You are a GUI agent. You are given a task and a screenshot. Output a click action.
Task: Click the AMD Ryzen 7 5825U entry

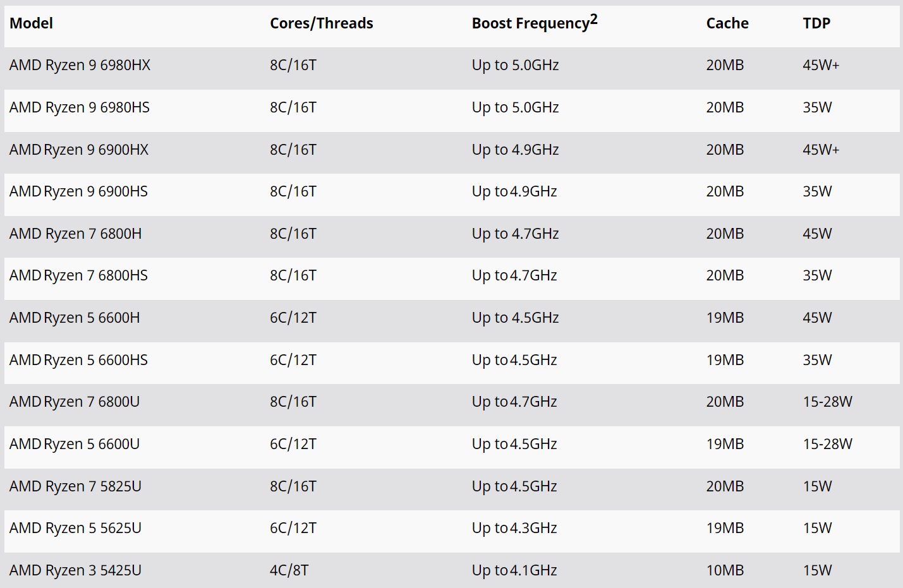(x=75, y=486)
